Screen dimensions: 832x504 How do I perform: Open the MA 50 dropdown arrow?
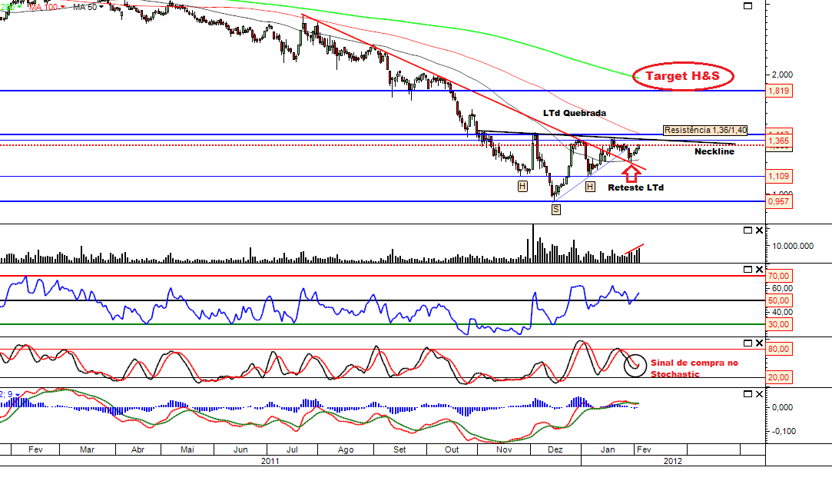pyautogui.click(x=101, y=7)
